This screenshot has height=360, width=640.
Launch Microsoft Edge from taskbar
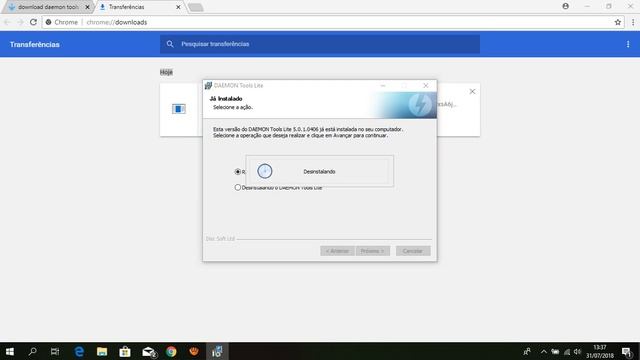pos(79,351)
